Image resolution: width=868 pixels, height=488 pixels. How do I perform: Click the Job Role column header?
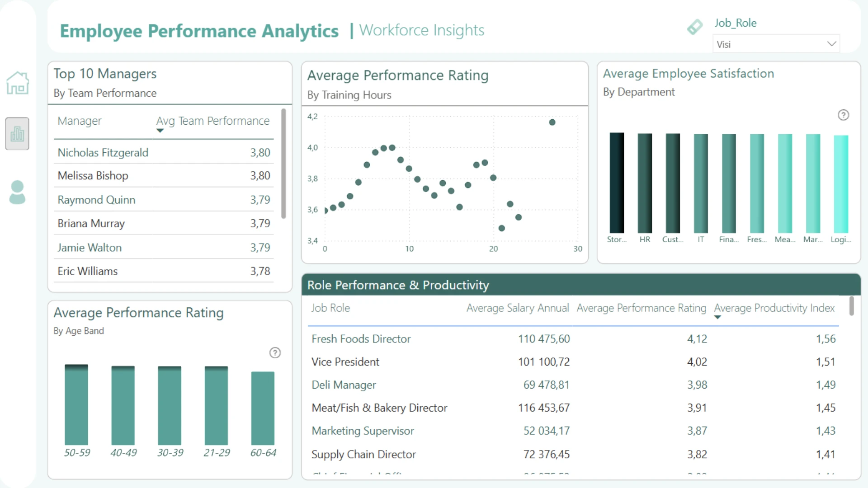tap(330, 308)
